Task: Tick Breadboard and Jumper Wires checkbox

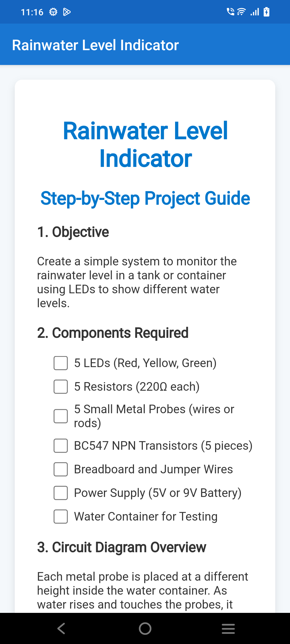Action: coord(61,469)
